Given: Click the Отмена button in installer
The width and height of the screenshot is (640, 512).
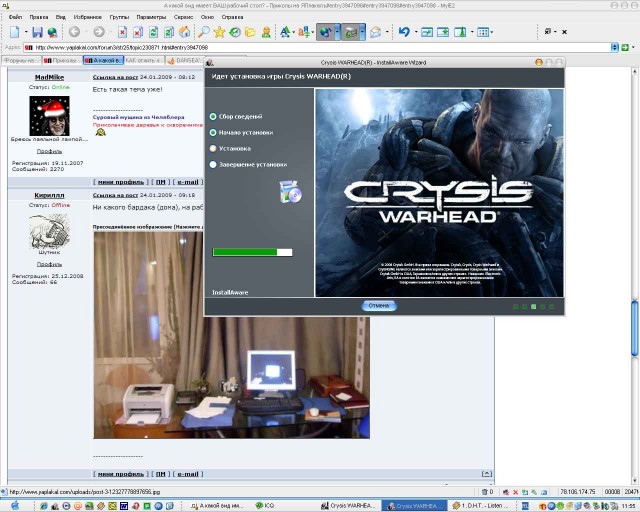Looking at the screenshot, I should (379, 306).
